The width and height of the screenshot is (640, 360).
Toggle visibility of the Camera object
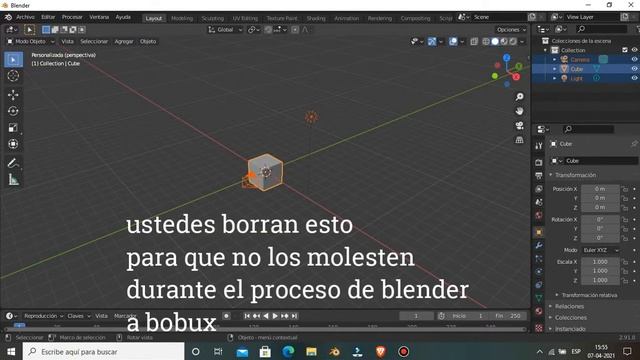pos(634,59)
